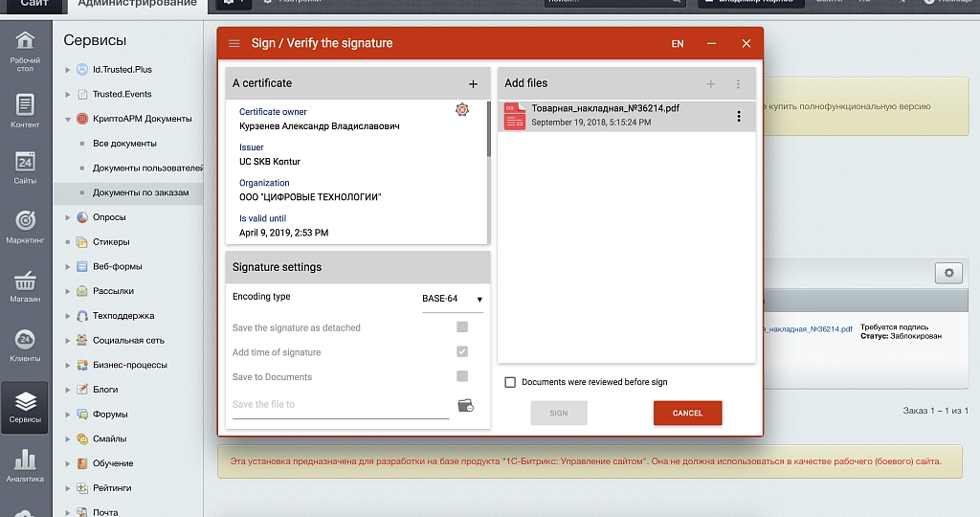Click the certificate panel scrollbar
980x517 pixels.
(488, 128)
